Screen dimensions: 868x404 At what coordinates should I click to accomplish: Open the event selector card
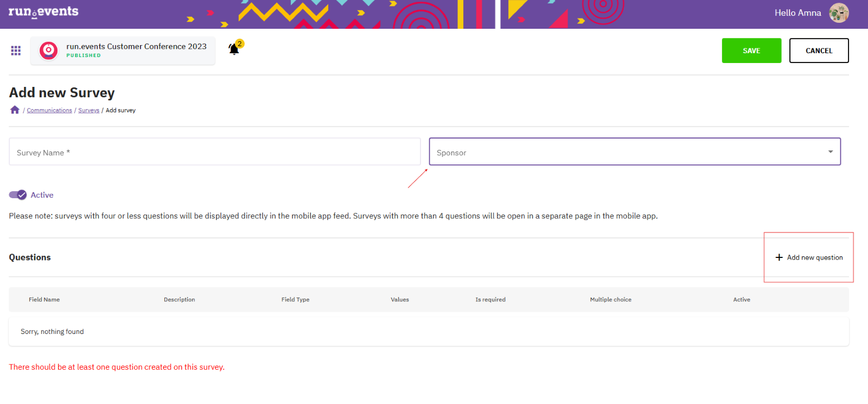[x=123, y=50]
